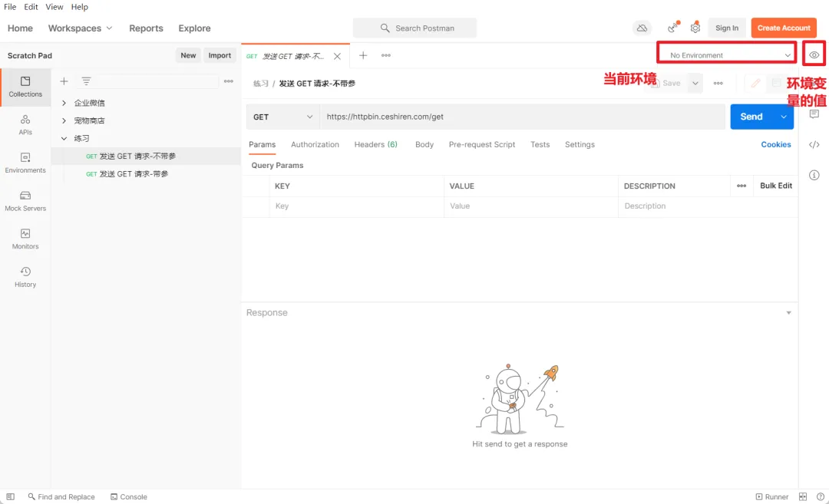Open query params column options ellipsis
This screenshot has height=504, width=829.
tap(741, 186)
